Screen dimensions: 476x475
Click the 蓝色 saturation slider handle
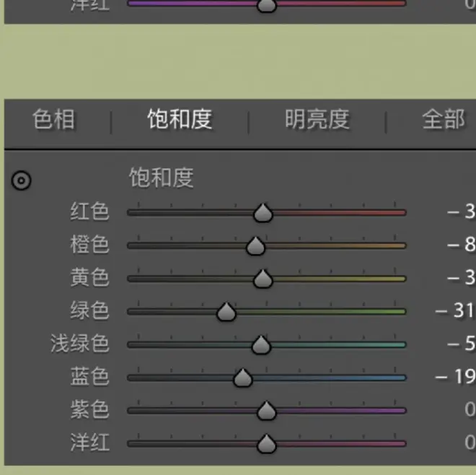(x=242, y=378)
